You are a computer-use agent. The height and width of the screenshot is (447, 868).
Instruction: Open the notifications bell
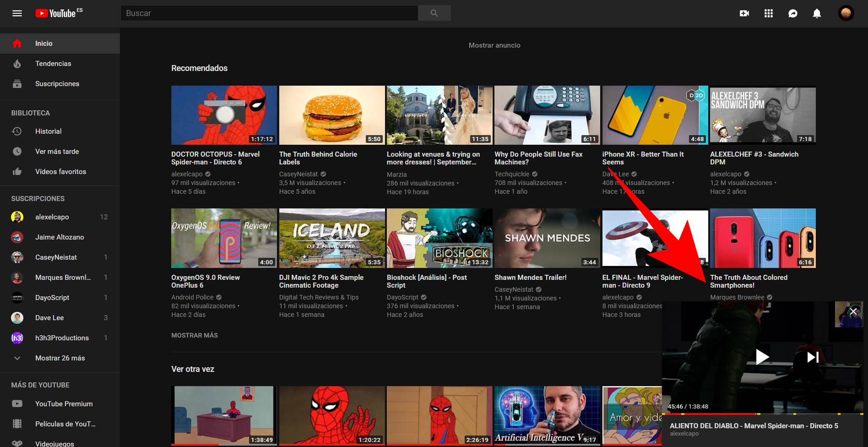click(x=817, y=13)
